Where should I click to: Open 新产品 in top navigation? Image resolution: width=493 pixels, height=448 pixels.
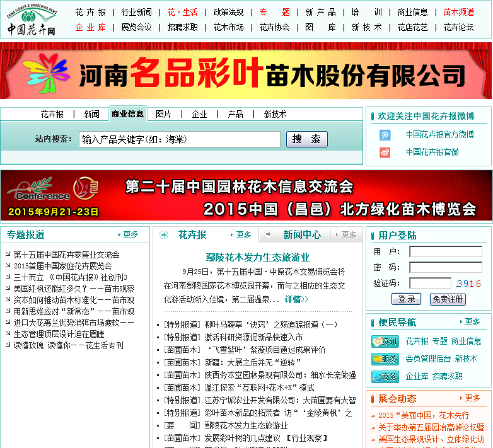click(320, 12)
